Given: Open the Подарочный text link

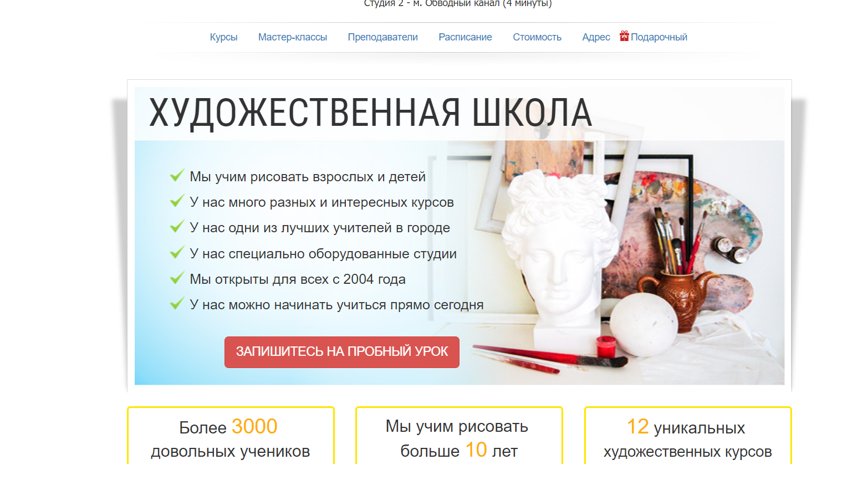Looking at the screenshot, I should tap(658, 37).
